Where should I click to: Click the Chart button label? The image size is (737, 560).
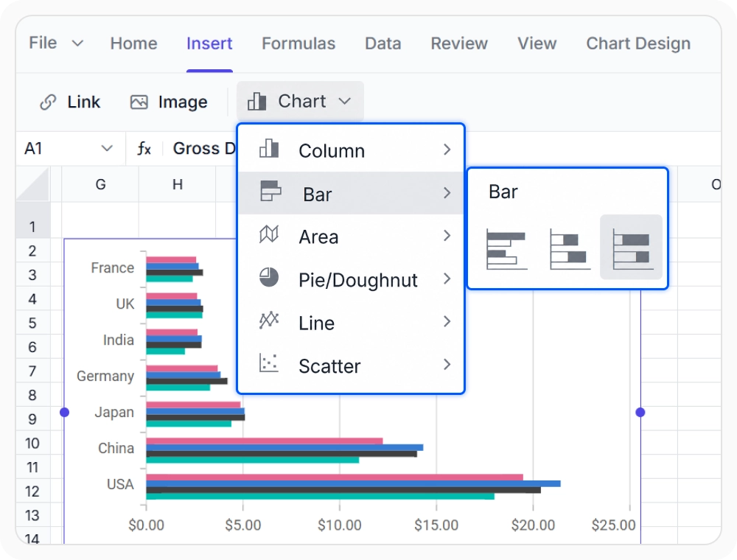point(301,101)
